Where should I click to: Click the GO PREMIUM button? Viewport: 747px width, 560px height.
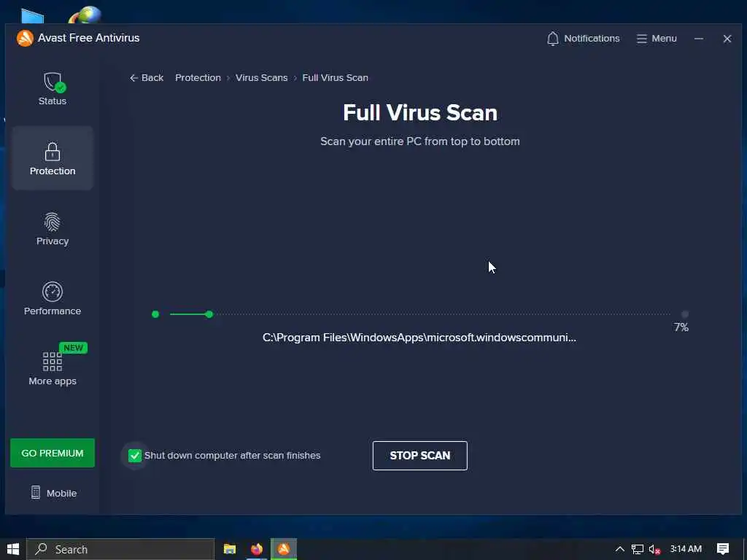click(53, 453)
